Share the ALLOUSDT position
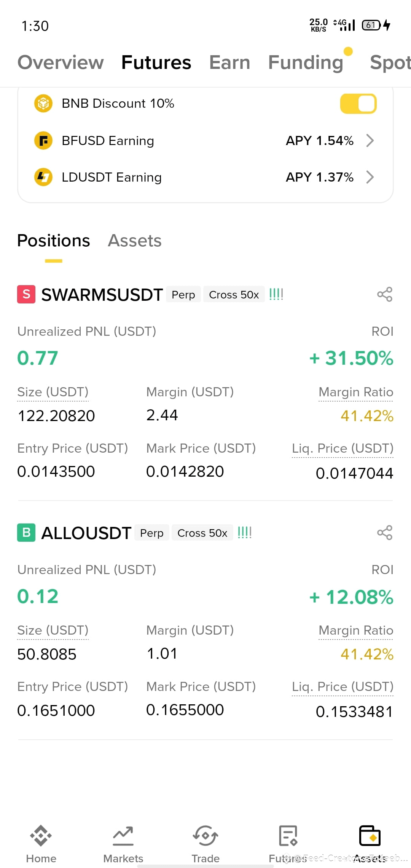The width and height of the screenshot is (411, 868). [384, 533]
